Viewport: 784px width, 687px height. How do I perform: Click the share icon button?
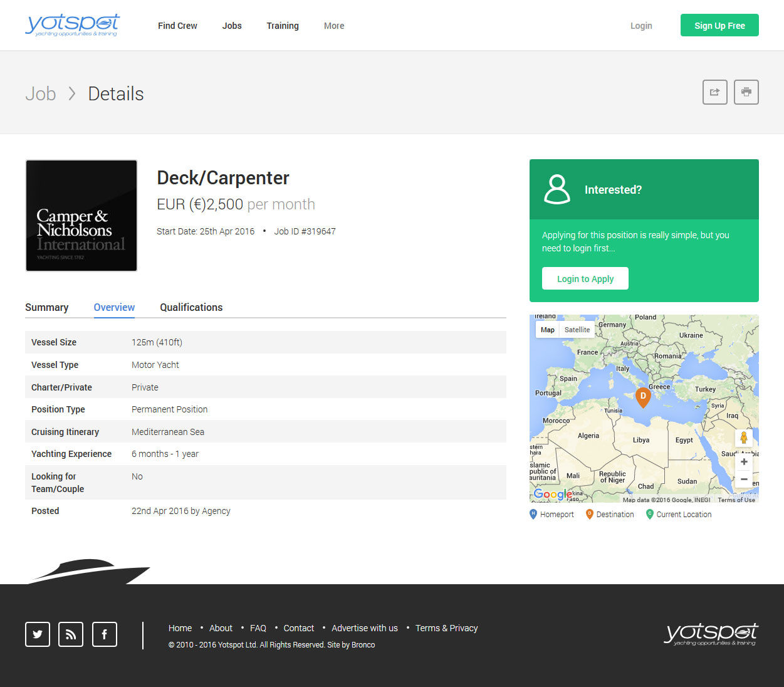715,92
